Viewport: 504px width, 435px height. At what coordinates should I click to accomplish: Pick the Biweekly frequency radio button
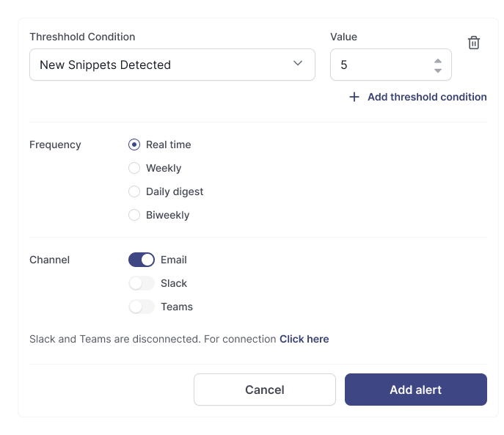(x=134, y=215)
